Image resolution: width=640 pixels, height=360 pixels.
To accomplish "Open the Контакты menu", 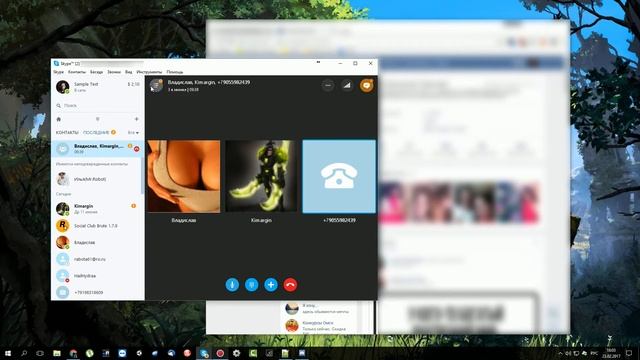I will pyautogui.click(x=77, y=72).
